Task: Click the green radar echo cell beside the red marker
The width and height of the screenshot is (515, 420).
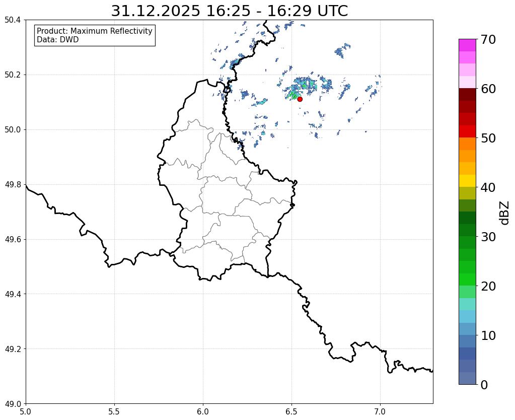Action: (293, 95)
